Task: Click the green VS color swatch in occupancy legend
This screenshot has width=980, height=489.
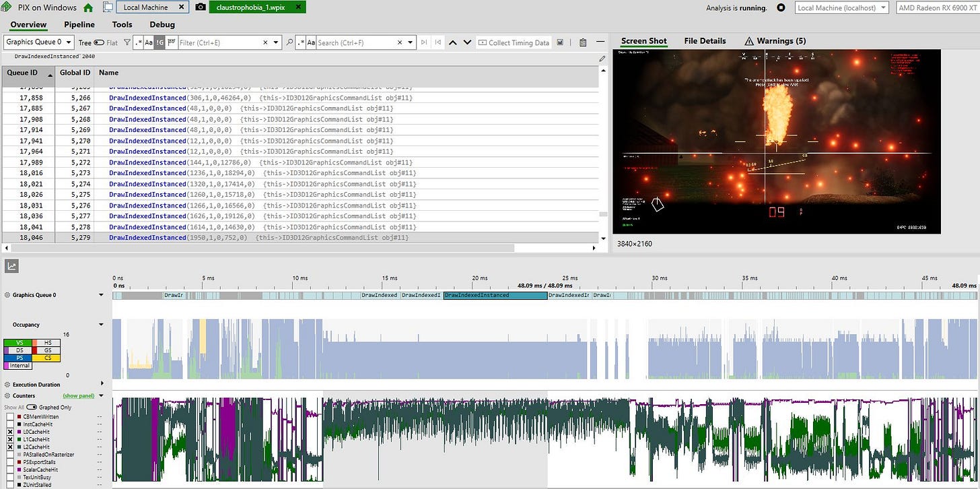Action: 17,342
